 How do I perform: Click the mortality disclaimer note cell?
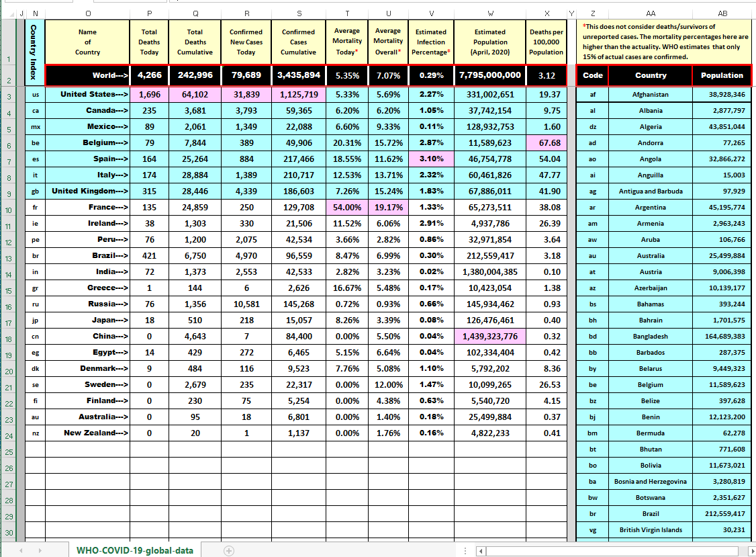pos(664,42)
